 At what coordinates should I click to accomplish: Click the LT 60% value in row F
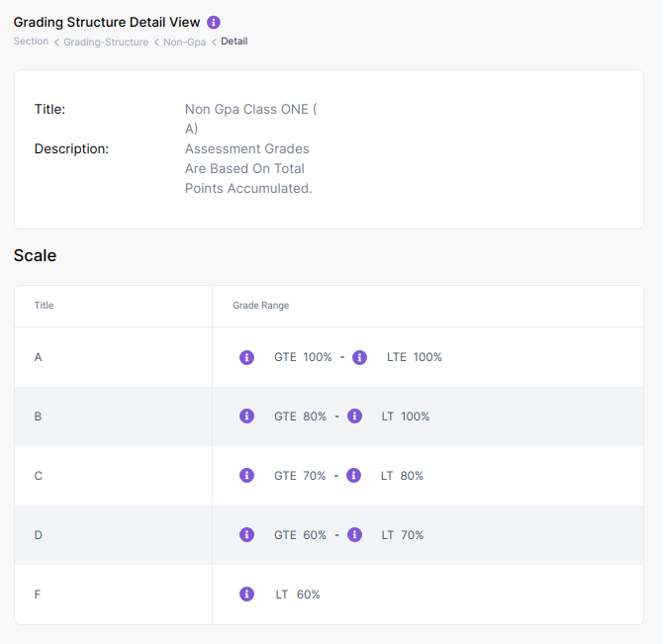point(298,595)
